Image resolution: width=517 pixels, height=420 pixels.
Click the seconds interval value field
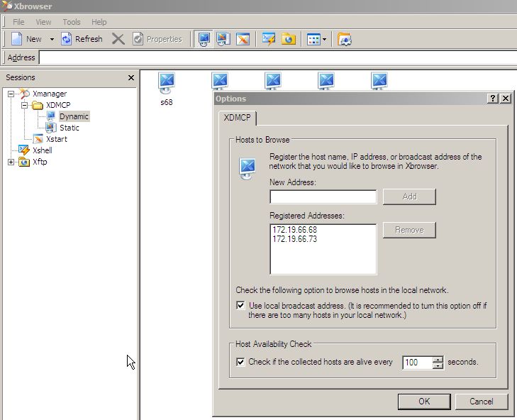(417, 363)
